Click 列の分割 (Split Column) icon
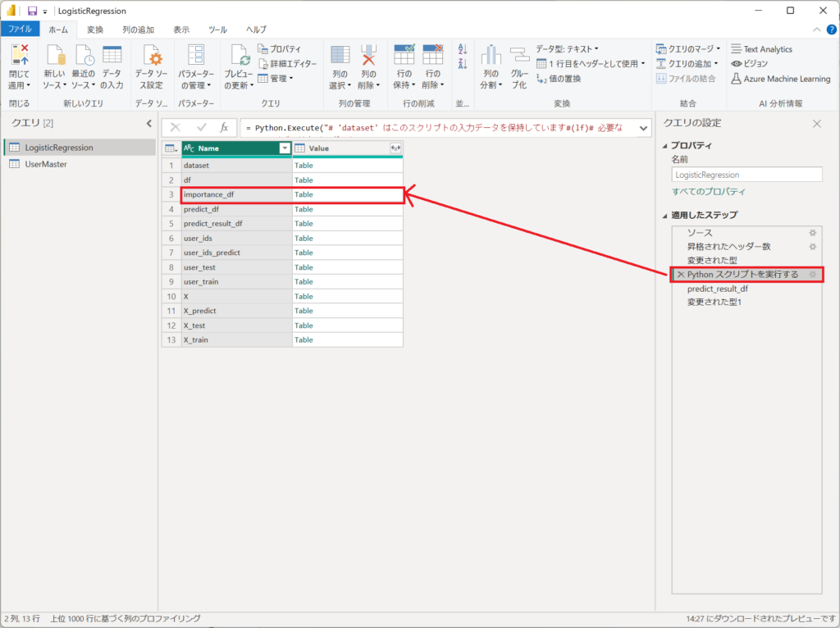The image size is (840, 628). coord(491,55)
